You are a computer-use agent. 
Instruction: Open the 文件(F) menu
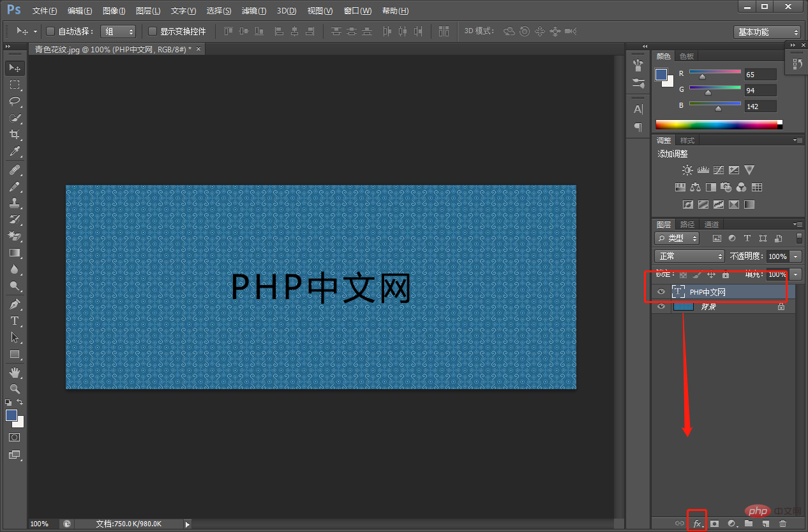coord(45,11)
